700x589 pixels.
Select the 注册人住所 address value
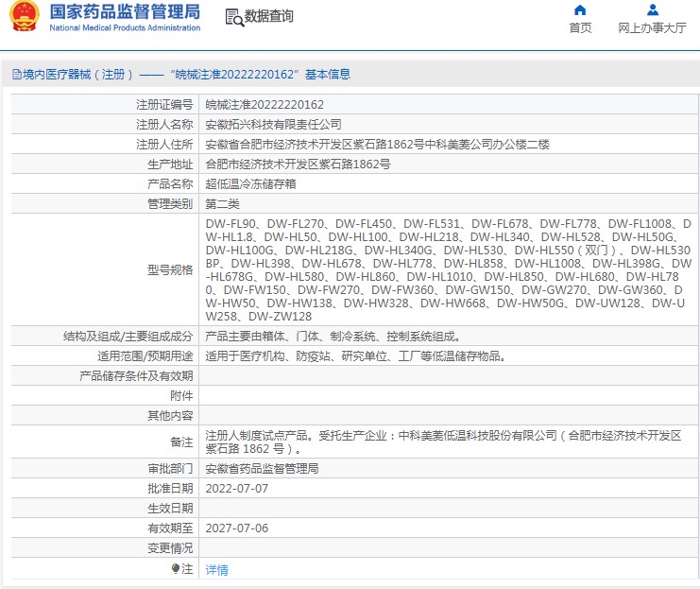point(377,145)
